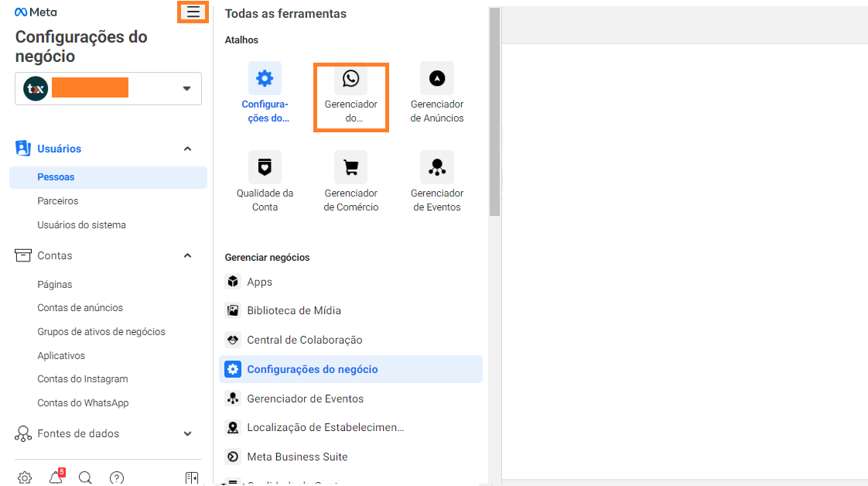Open the hamburger menu icon
Viewport: 868px width, 486px height.
(193, 12)
